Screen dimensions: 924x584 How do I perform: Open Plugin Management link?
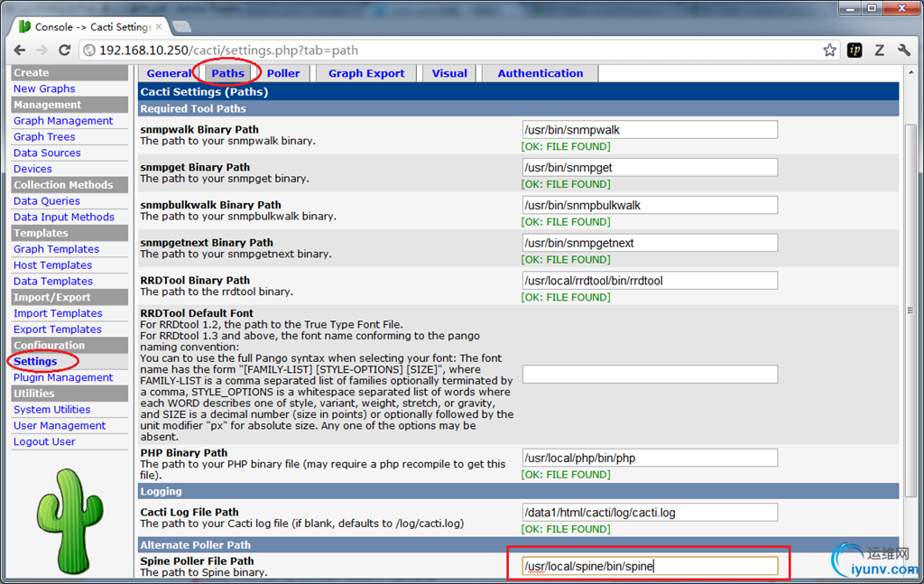click(63, 377)
